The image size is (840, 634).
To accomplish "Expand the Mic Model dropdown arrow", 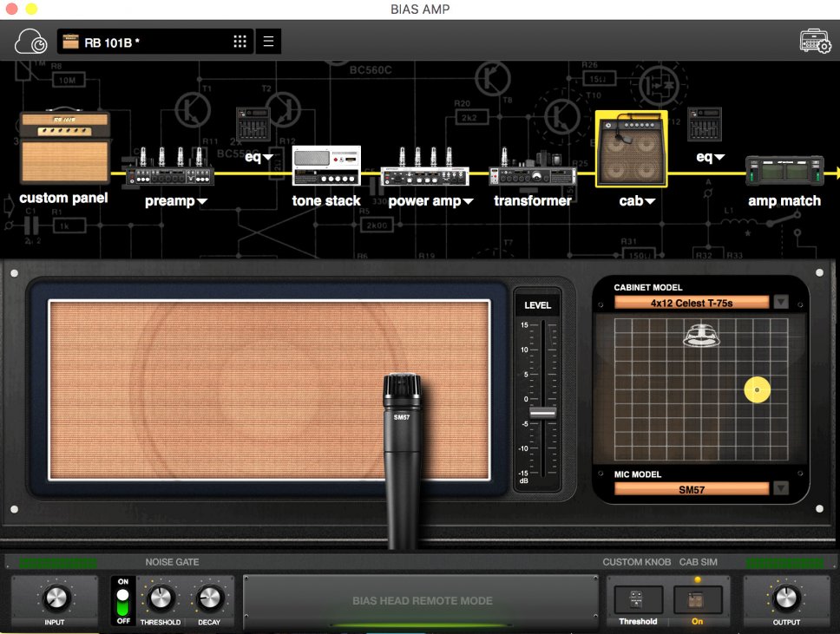I will click(781, 489).
